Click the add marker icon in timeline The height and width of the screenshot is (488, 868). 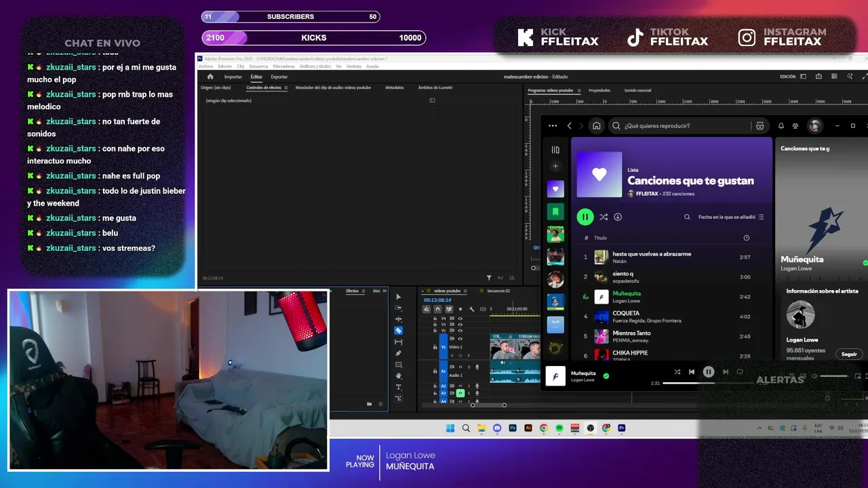460,309
